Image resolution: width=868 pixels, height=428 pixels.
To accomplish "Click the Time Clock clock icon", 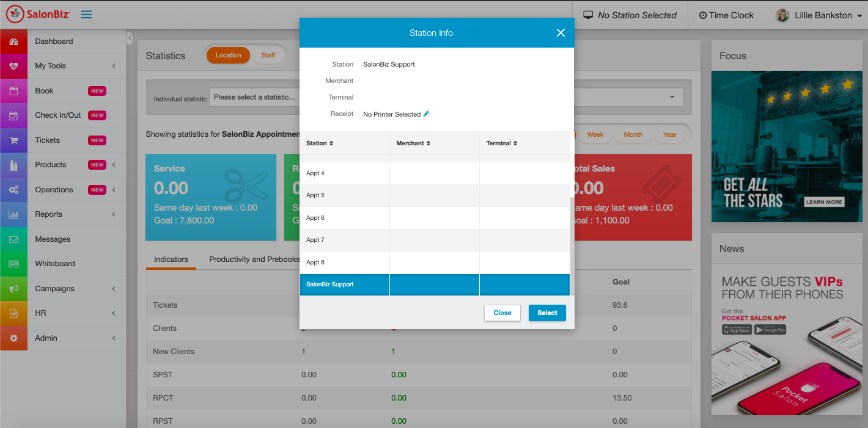I will click(703, 15).
